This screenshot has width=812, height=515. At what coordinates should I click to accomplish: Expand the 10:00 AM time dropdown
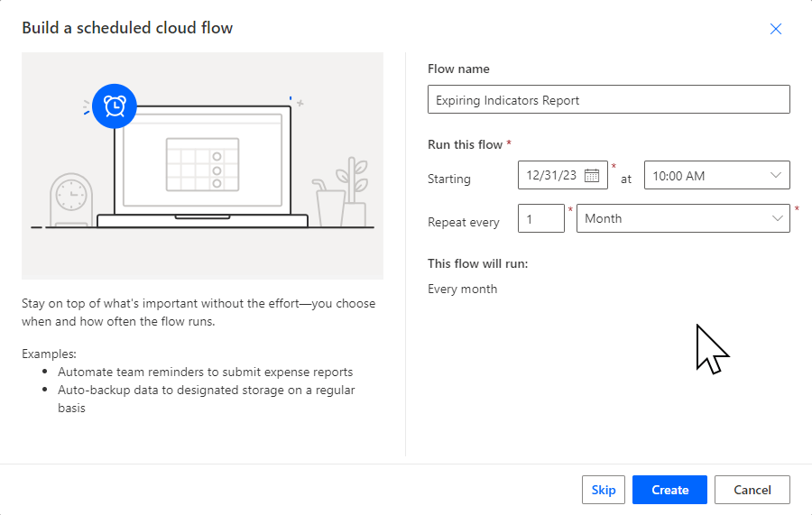click(x=776, y=176)
